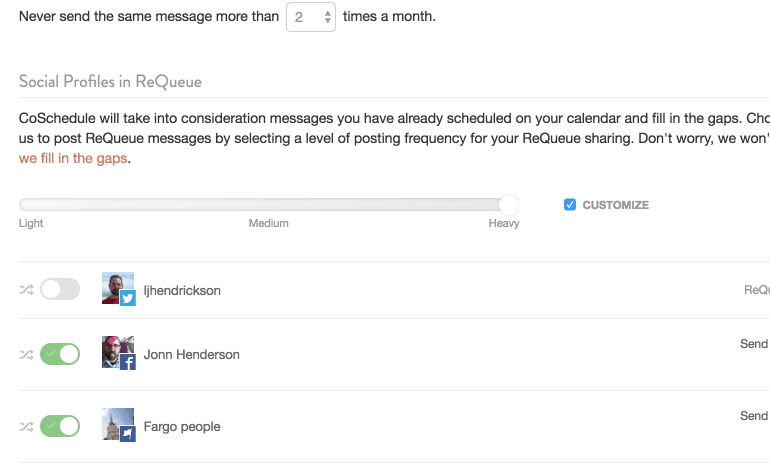
Task: Click ljhendrickson Twitter profile avatar
Action: tap(118, 289)
